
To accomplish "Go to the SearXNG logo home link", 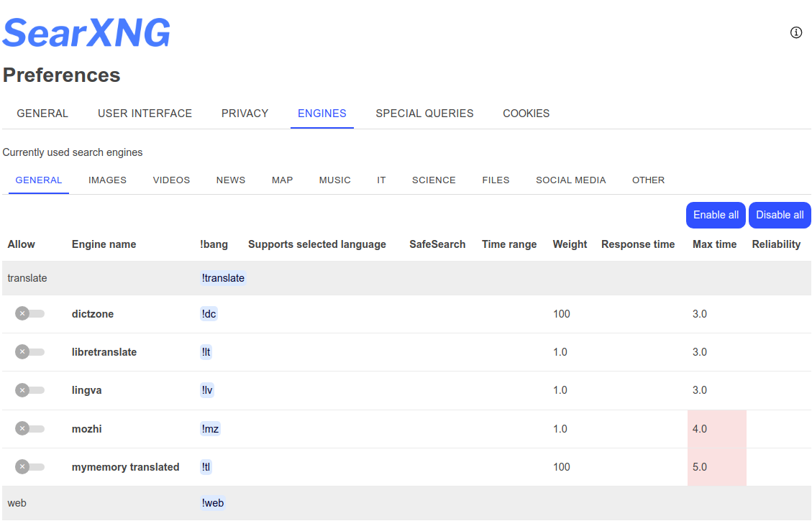I will (x=86, y=32).
